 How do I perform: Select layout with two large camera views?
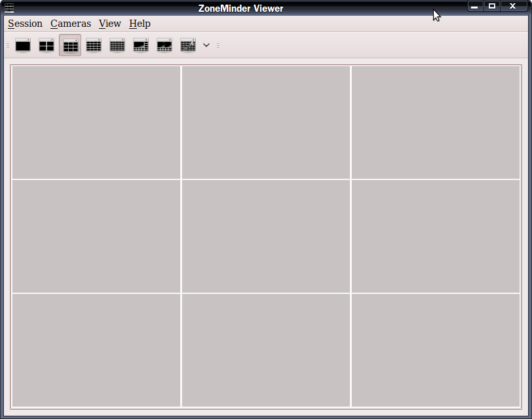tap(164, 45)
